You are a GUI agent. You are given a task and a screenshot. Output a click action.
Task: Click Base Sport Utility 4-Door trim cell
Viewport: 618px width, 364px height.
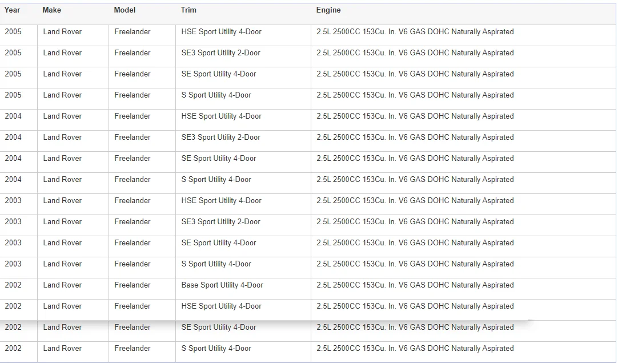point(243,289)
